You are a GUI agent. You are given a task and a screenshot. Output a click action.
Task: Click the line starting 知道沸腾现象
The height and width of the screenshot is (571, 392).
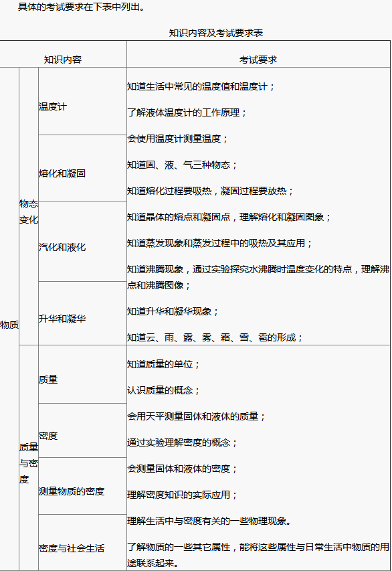point(258,277)
